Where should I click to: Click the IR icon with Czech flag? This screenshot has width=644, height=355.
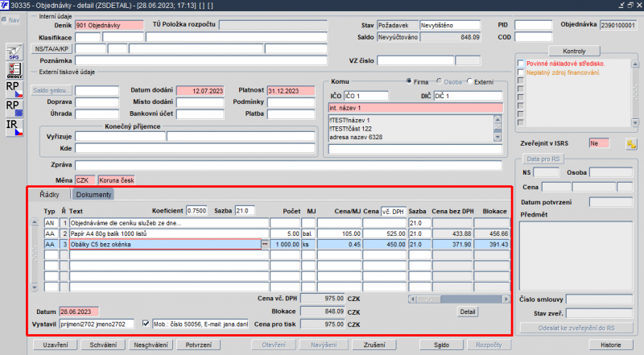click(14, 127)
